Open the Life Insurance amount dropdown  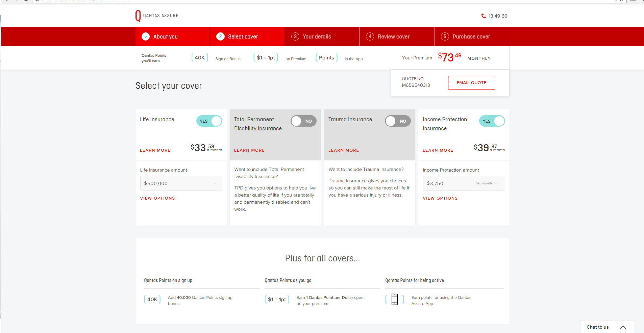pos(181,183)
